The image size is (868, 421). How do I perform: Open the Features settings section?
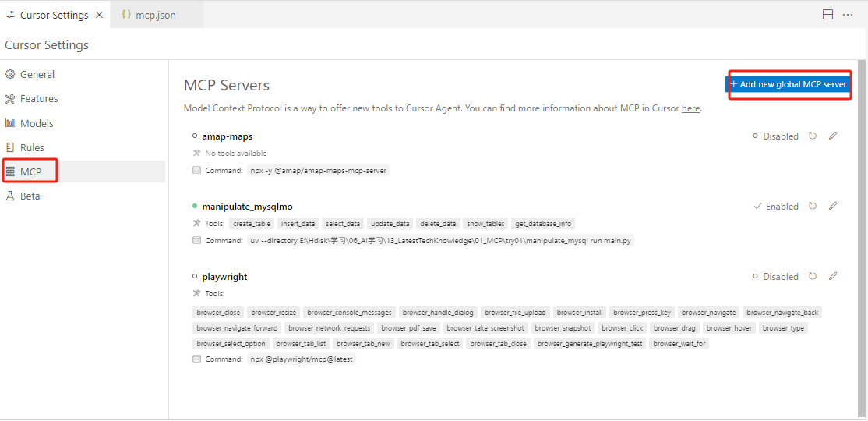(39, 99)
